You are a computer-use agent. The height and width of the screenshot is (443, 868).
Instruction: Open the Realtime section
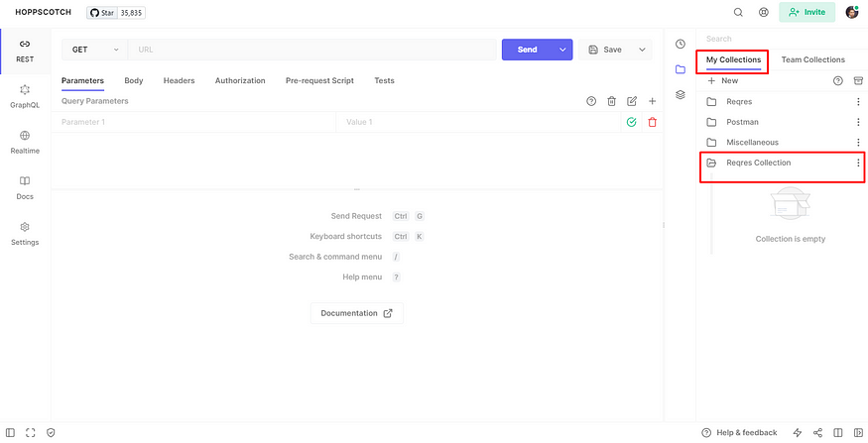pos(25,143)
